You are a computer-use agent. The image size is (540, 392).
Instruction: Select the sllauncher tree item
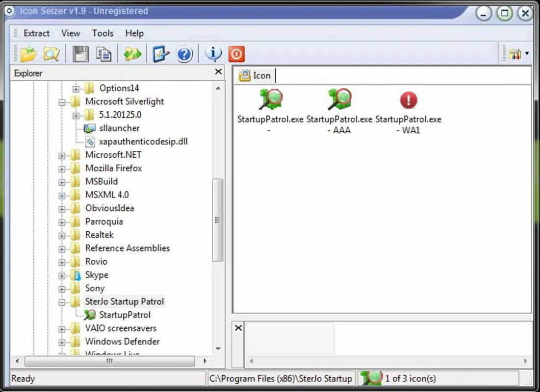tap(119, 128)
